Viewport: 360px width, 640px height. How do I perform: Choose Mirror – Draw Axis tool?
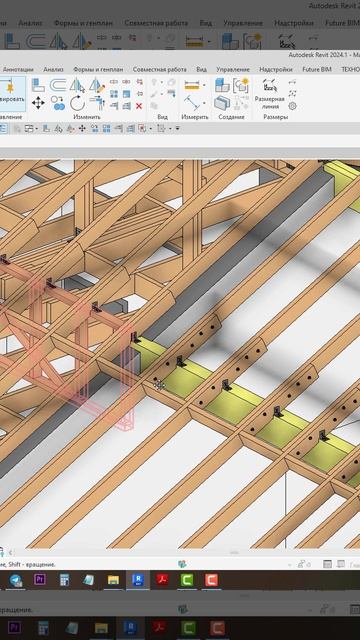[97, 85]
